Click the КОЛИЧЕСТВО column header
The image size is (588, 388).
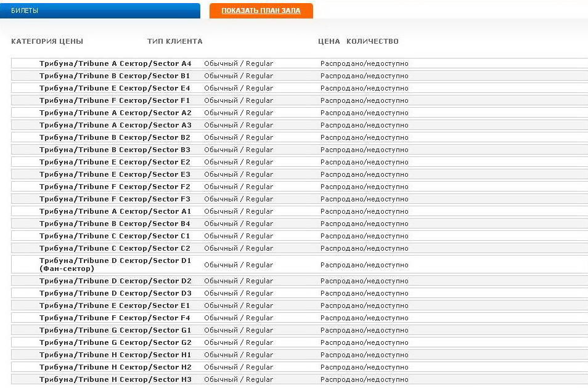click(372, 42)
